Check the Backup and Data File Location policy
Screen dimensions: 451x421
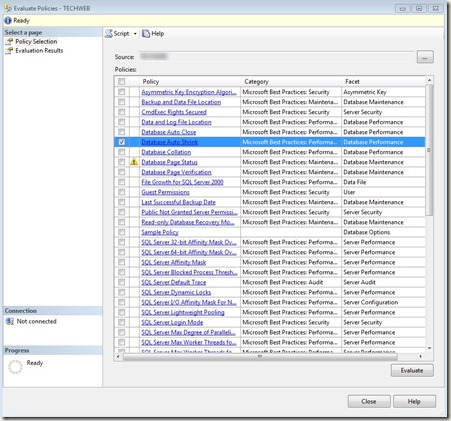click(x=122, y=102)
